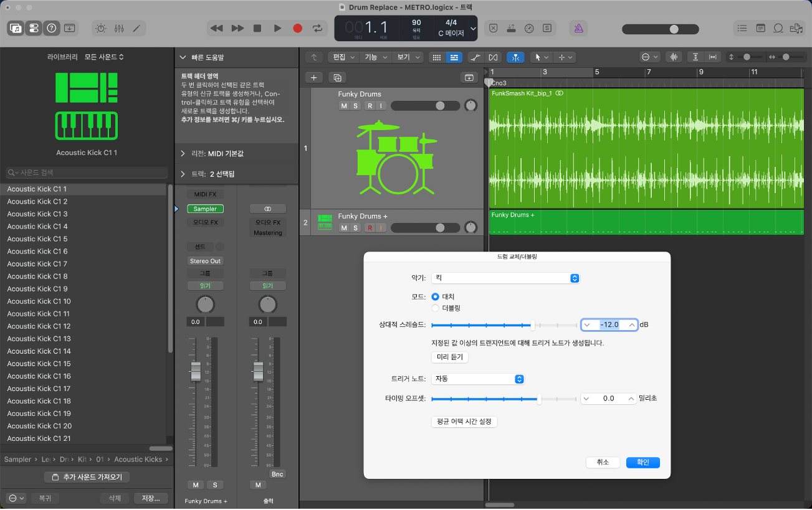Click the 사운드 검색 search field
This screenshot has height=510, width=812.
coord(87,172)
